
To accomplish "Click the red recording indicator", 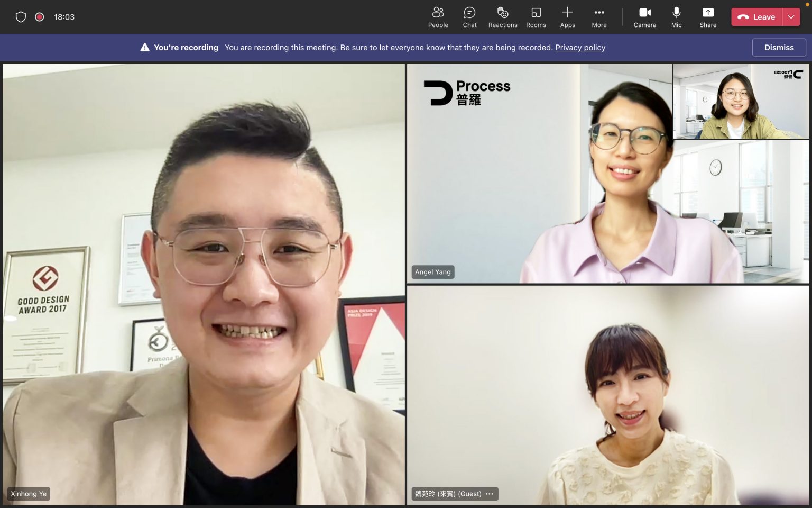I will (39, 17).
